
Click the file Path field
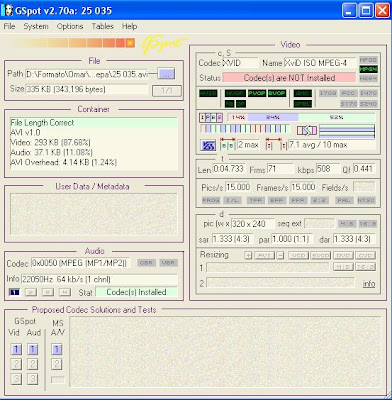pos(86,74)
